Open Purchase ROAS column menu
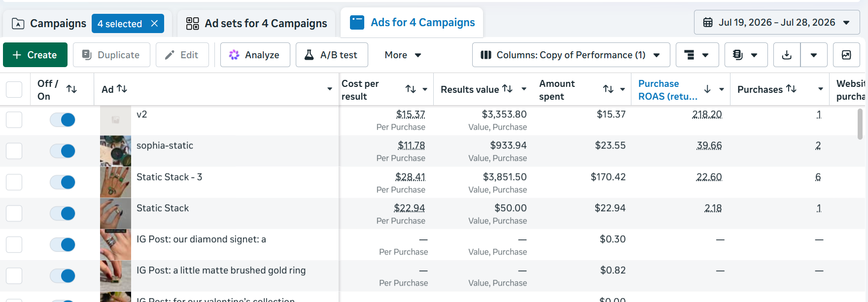Screen dimensions: 868x302 722,89
